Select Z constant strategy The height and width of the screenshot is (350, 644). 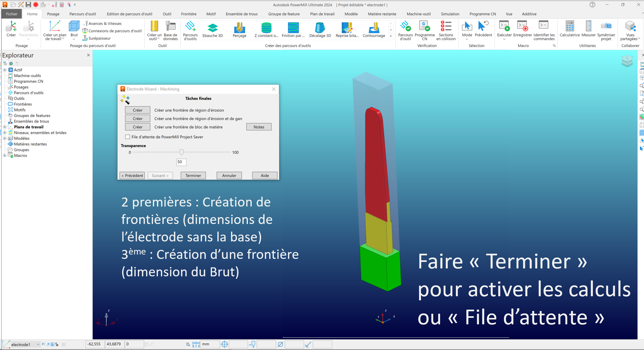pos(266,30)
